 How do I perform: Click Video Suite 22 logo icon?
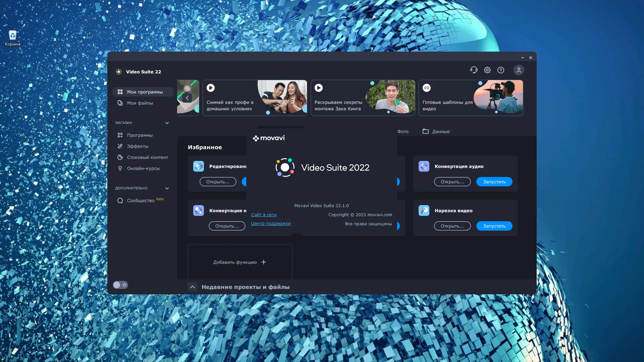tap(119, 72)
